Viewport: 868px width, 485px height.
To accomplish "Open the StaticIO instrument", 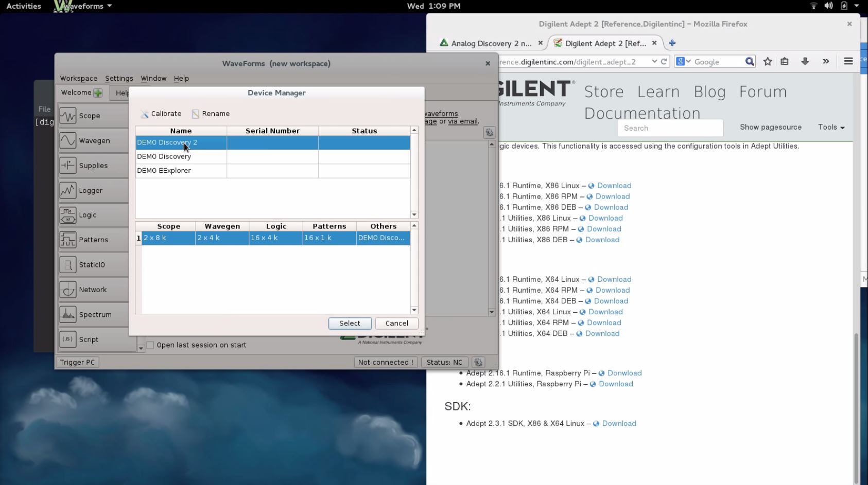I will pyautogui.click(x=93, y=265).
